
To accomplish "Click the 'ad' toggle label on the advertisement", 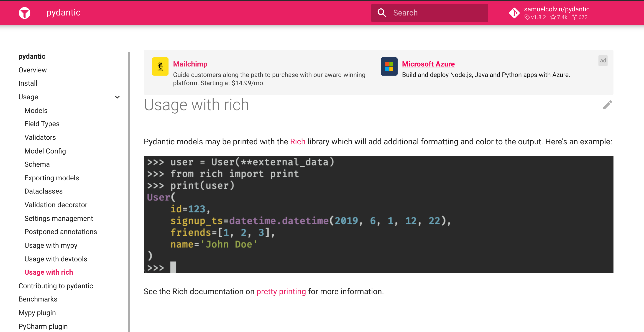I will 603,60.
